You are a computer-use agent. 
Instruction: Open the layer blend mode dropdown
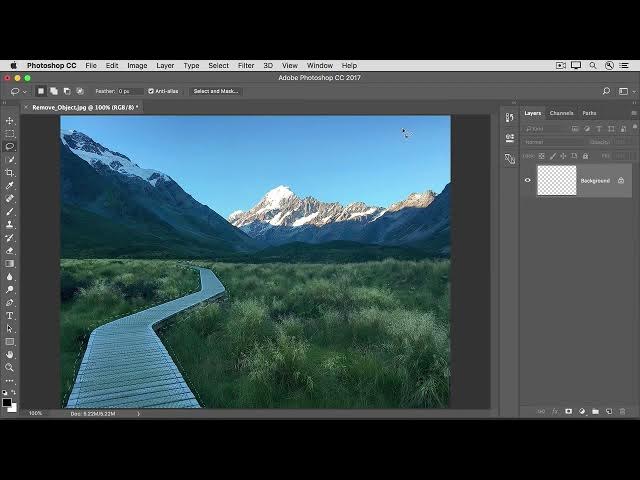point(555,142)
